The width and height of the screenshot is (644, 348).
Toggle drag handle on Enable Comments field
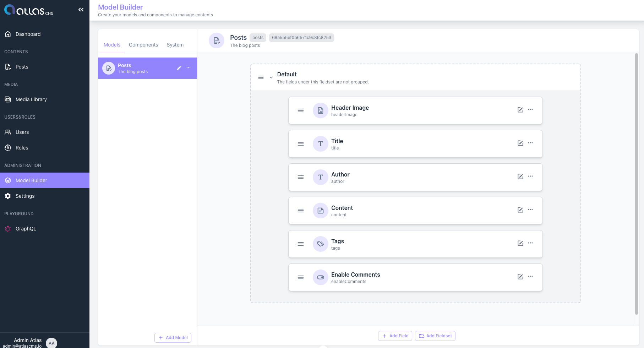pyautogui.click(x=301, y=277)
